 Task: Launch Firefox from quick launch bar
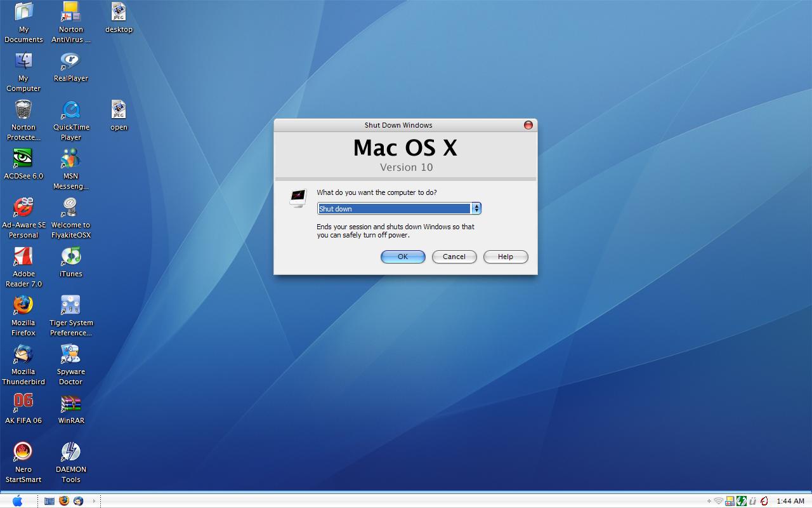click(x=64, y=501)
